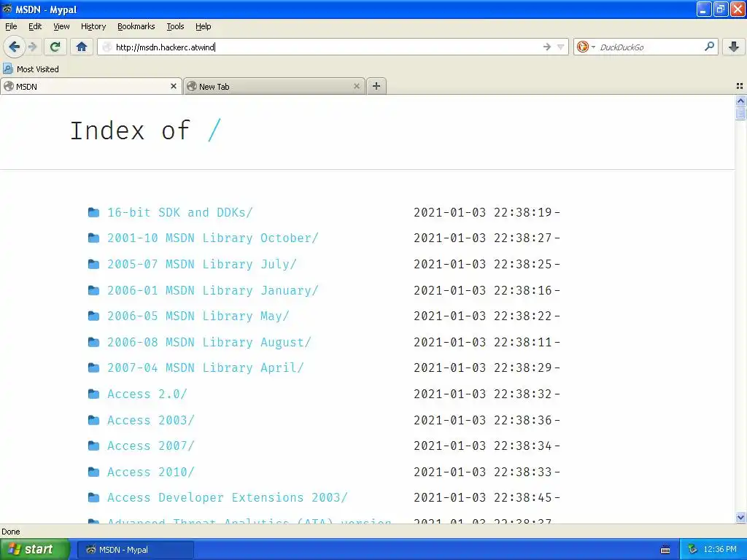Open the URL history dropdown arrow
The width and height of the screenshot is (747, 560).
(561, 47)
